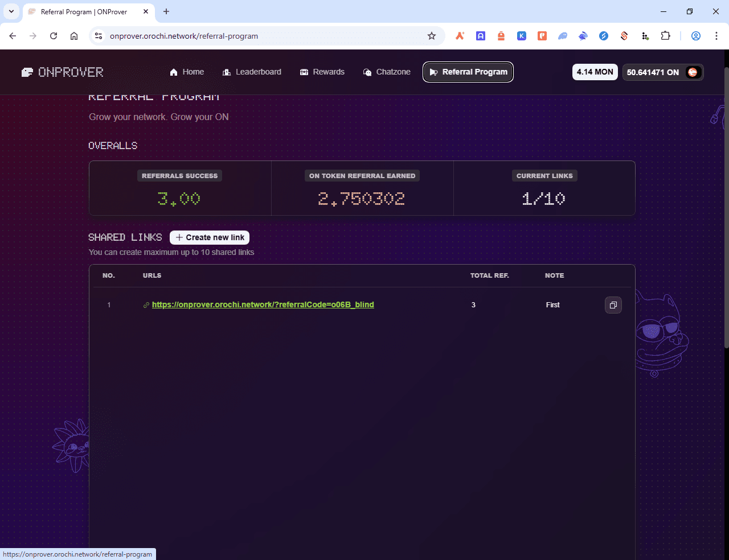The height and width of the screenshot is (560, 729).
Task: Open the tab search dropdown arrow
Action: (11, 11)
